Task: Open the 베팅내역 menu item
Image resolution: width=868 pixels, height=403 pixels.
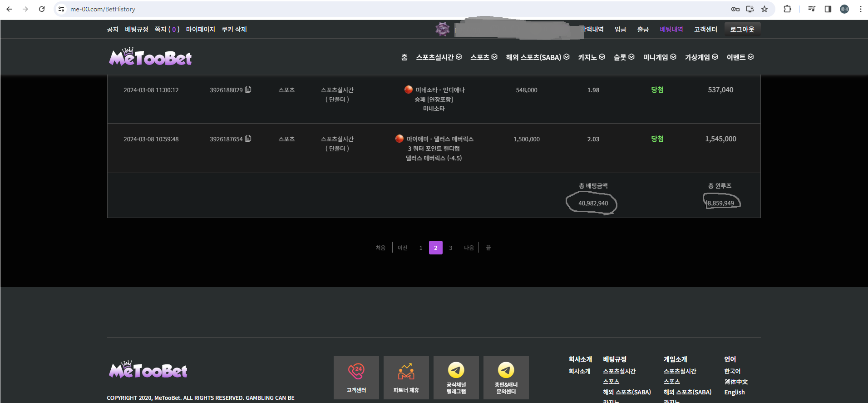Action: (x=671, y=30)
